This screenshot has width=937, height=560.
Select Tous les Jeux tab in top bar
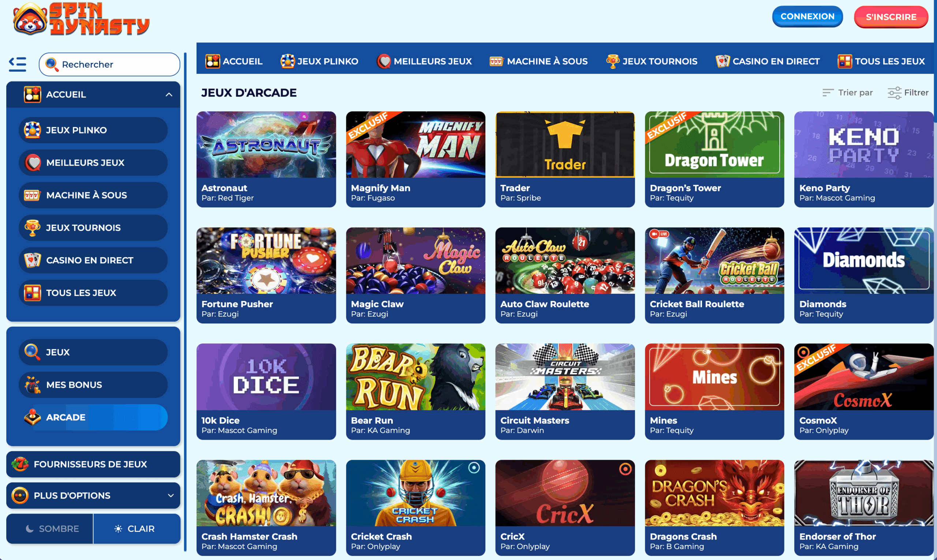(881, 61)
